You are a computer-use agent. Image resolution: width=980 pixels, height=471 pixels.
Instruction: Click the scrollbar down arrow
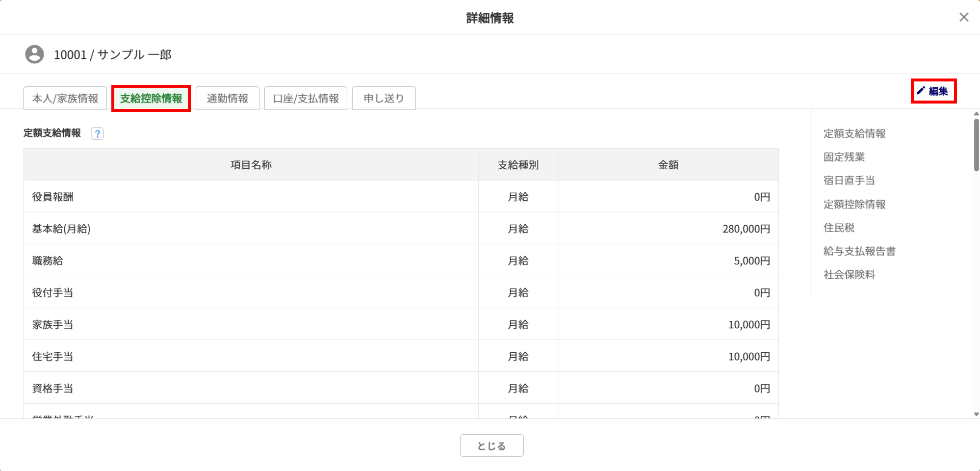pyautogui.click(x=976, y=415)
